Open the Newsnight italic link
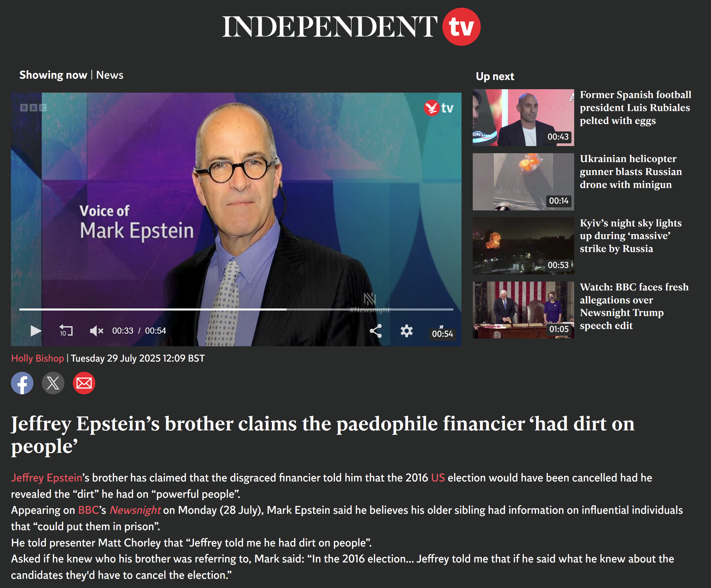Image resolution: width=711 pixels, height=588 pixels. 135,510
